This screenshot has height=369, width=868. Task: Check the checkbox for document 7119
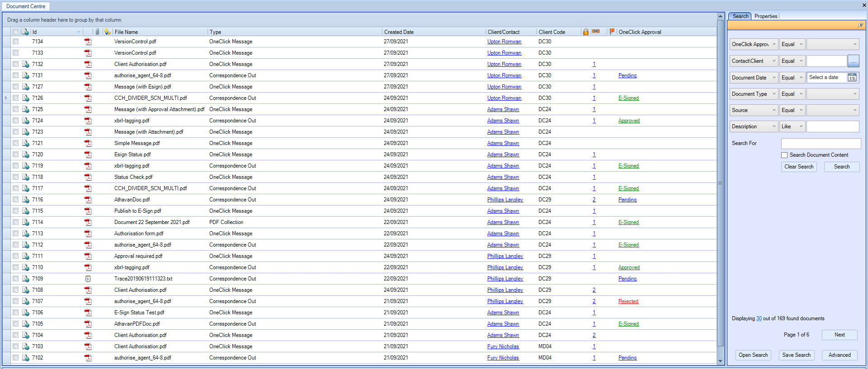16,166
